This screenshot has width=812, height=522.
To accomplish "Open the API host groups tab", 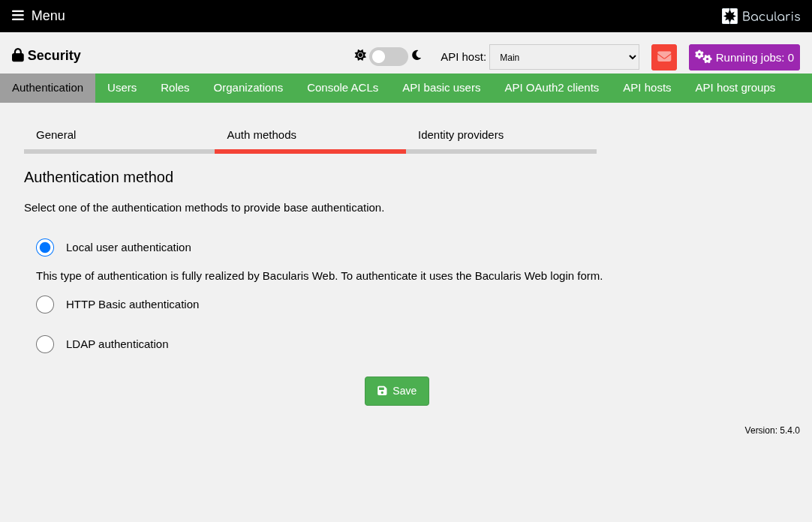I will click(735, 88).
